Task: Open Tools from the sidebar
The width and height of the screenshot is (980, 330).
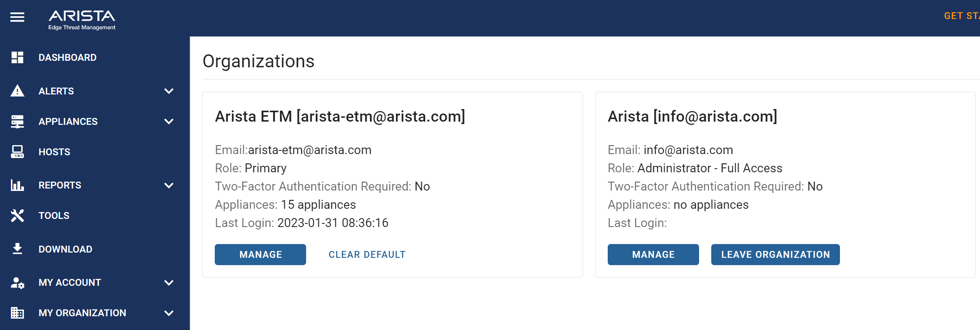Action: click(54, 216)
